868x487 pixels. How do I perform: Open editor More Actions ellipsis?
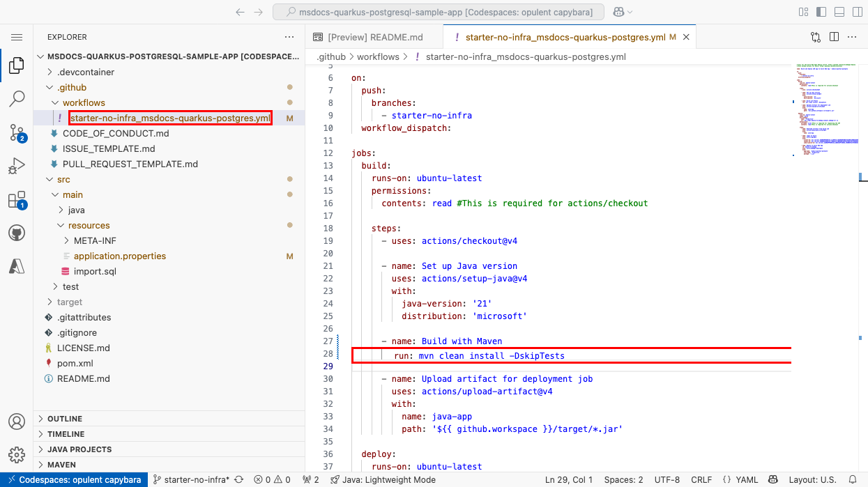point(852,37)
